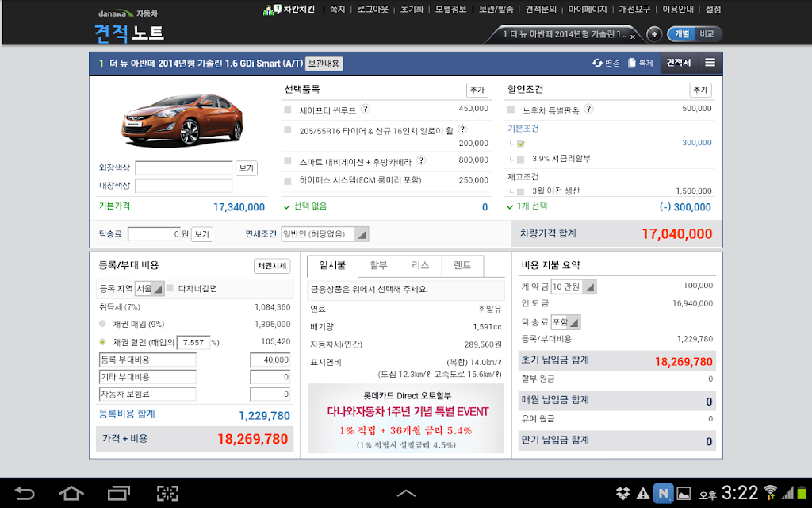This screenshot has height=508, width=812.
Task: Click 보기 next to 외장색상
Action: pyautogui.click(x=247, y=168)
